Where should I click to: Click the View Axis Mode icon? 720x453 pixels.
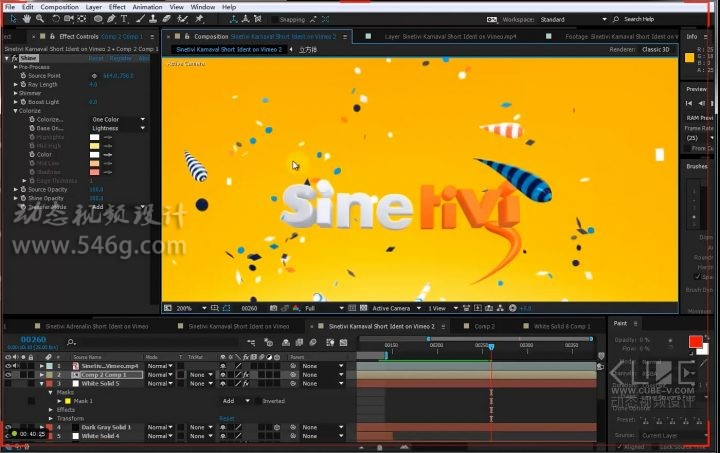coord(258,19)
